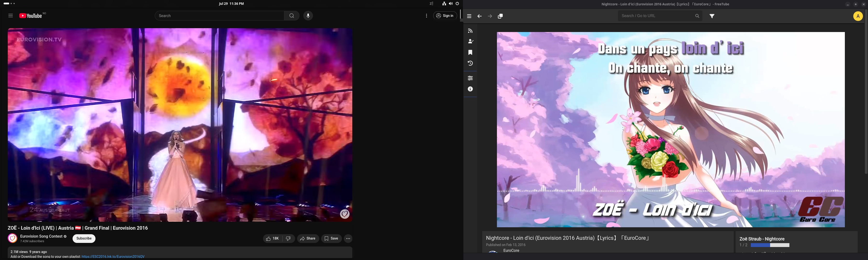
Task: Open the Eurovision Song Contest channel avatar
Action: point(13,239)
